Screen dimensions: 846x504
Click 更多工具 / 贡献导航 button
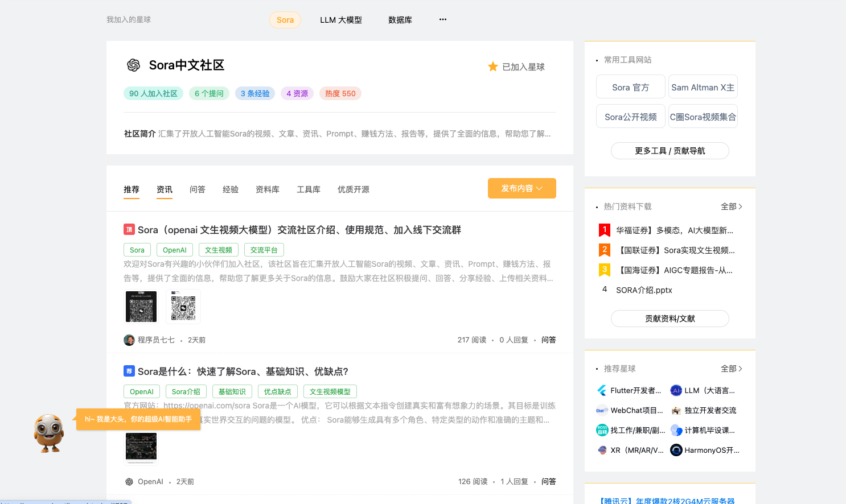670,151
